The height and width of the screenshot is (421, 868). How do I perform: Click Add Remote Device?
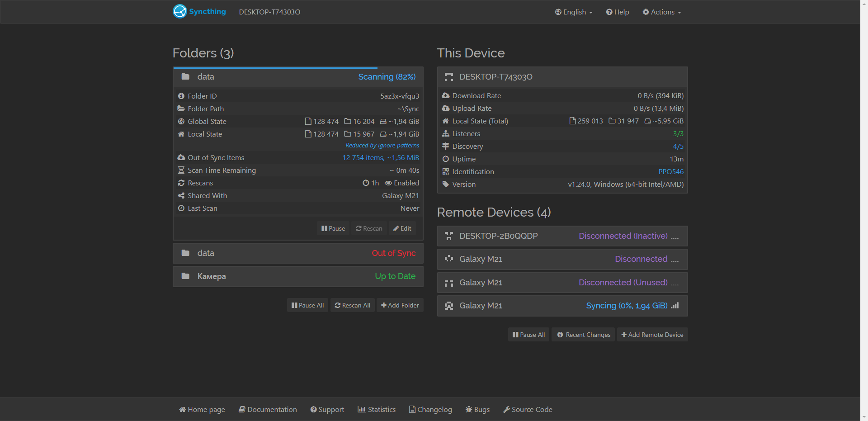(x=652, y=335)
